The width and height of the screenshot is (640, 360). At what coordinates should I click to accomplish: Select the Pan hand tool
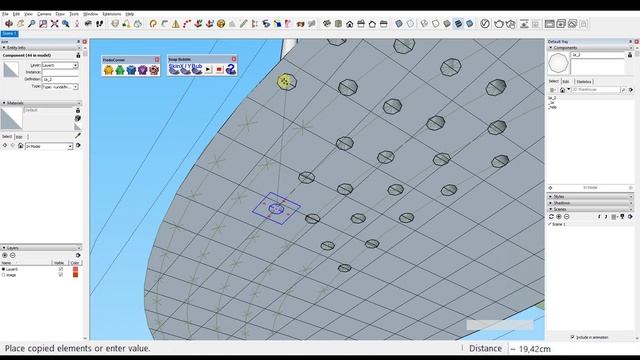point(20,24)
